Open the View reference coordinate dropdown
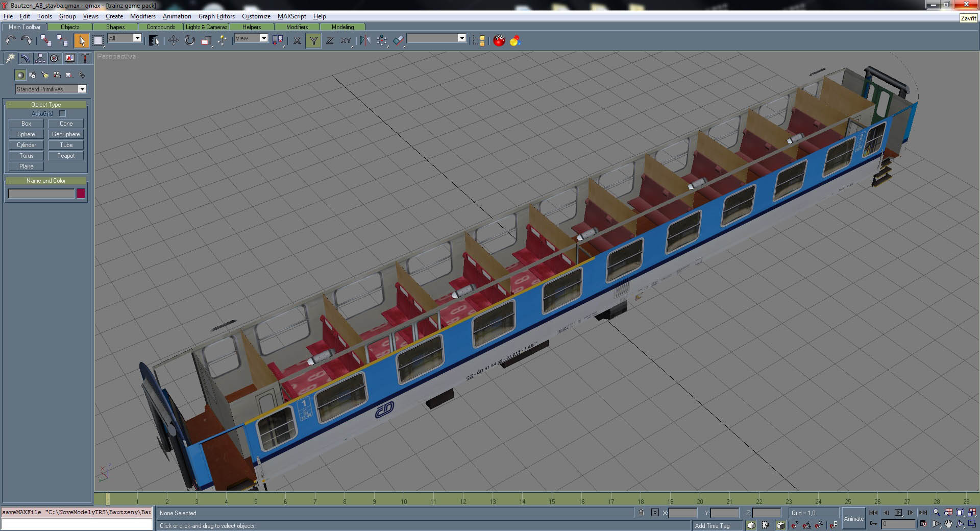The height and width of the screenshot is (531, 980). (251, 38)
